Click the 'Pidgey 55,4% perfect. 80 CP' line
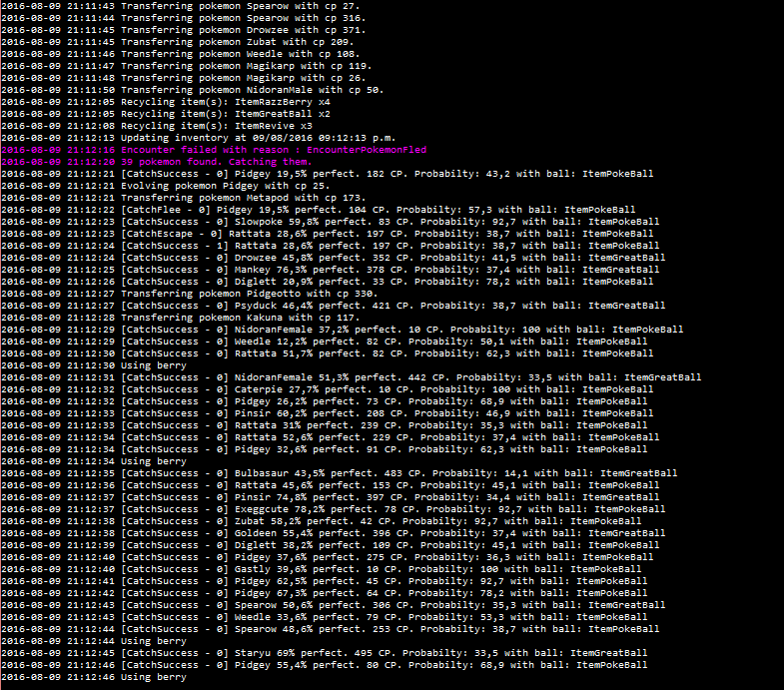 (324, 665)
